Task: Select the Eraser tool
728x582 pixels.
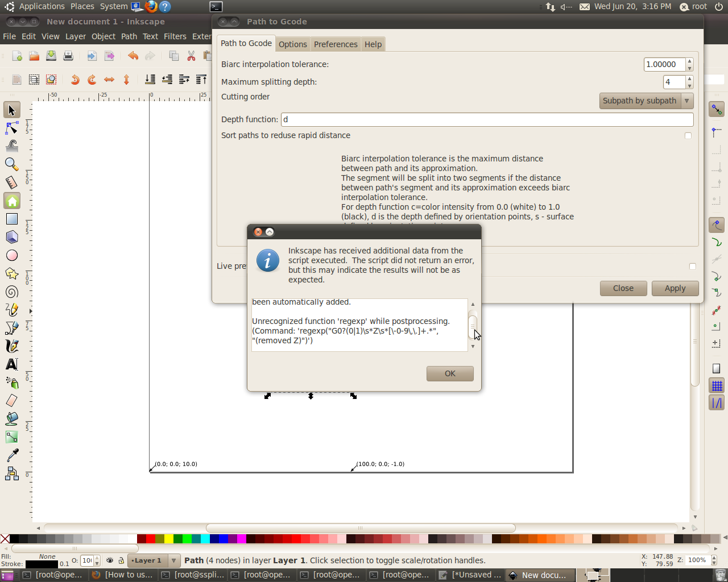Action: [11, 401]
